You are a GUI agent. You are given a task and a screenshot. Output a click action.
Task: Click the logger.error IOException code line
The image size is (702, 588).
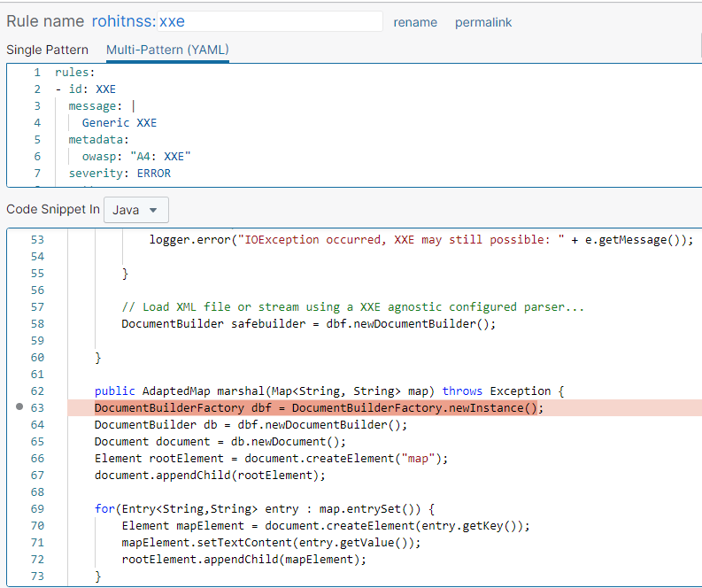[x=420, y=240]
